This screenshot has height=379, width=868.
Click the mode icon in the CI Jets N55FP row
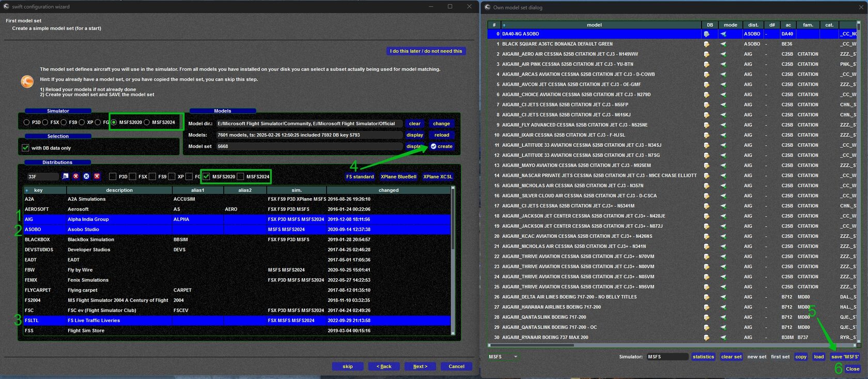[x=723, y=105]
